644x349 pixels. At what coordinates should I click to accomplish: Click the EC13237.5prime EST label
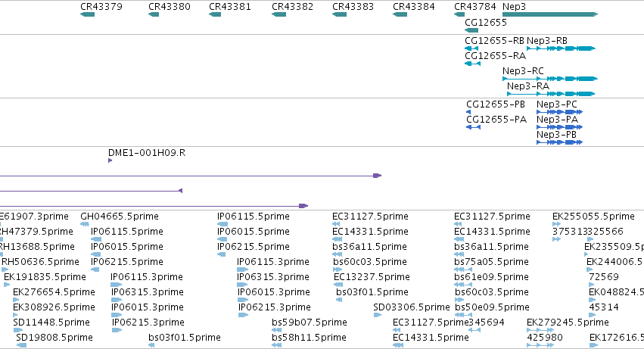(372, 276)
